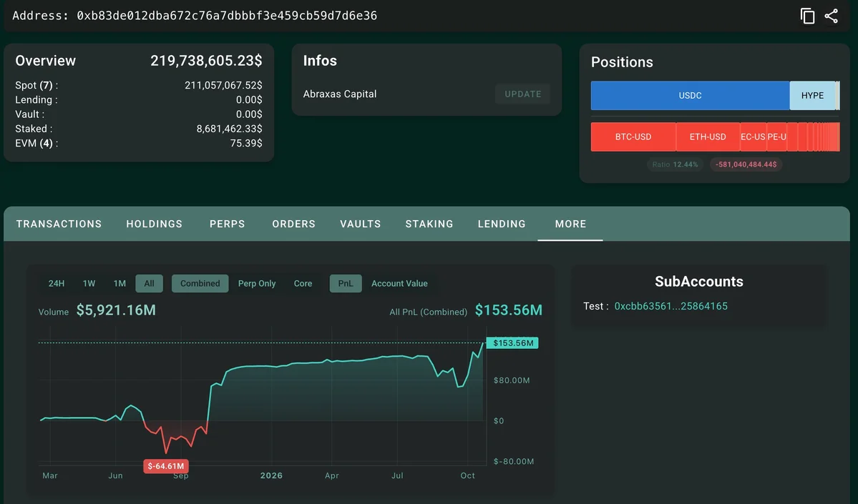Screen dimensions: 858x504
Task: Set chart range to 24H
Action: click(x=57, y=283)
